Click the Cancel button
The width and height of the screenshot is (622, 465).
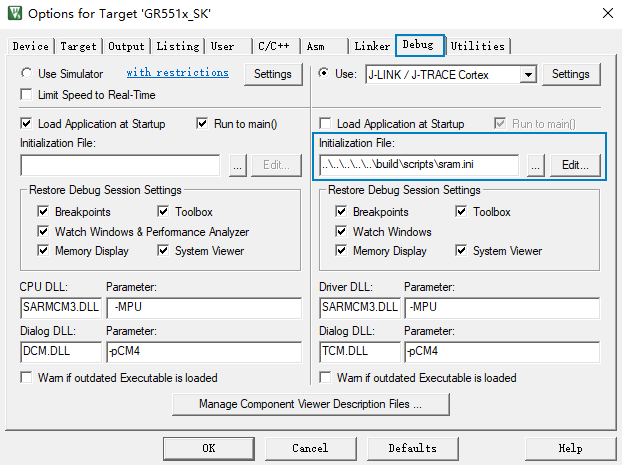[x=310, y=449]
